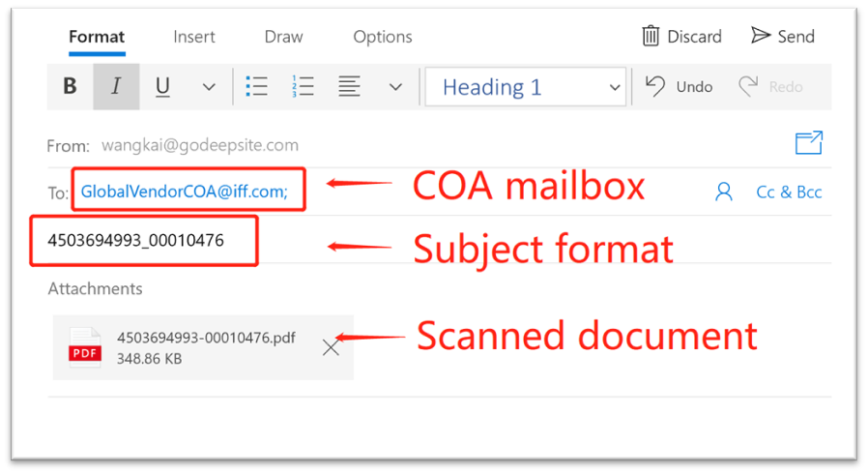
Task: Open message in new window
Action: coord(808,143)
